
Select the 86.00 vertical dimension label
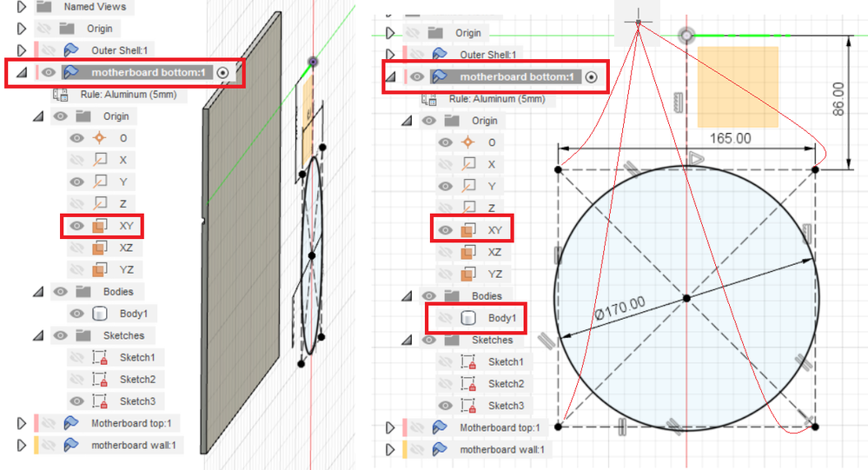click(838, 99)
